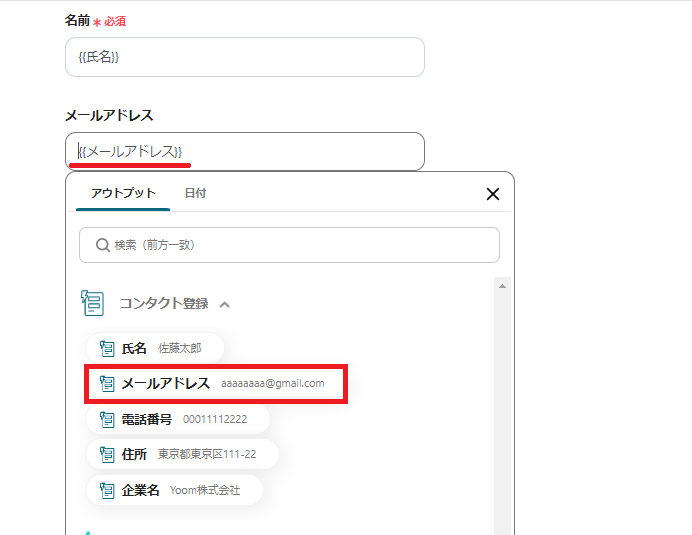
Task: Switch to the アウトプット tab
Action: [123, 193]
